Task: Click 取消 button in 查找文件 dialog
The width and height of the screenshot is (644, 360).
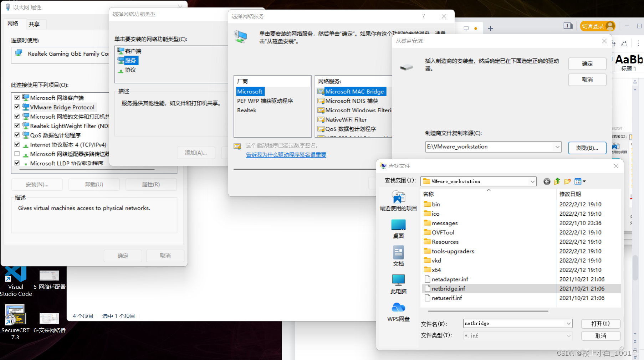Action: pyautogui.click(x=601, y=336)
